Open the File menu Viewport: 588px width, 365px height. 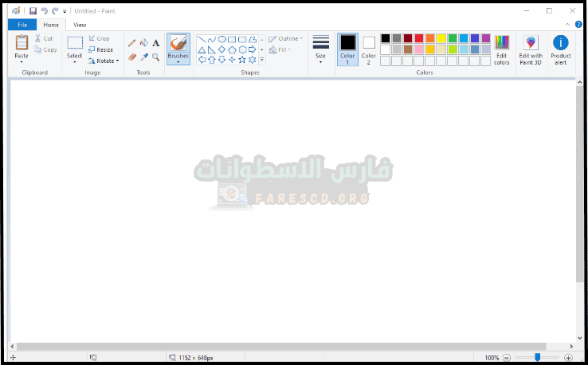click(22, 25)
